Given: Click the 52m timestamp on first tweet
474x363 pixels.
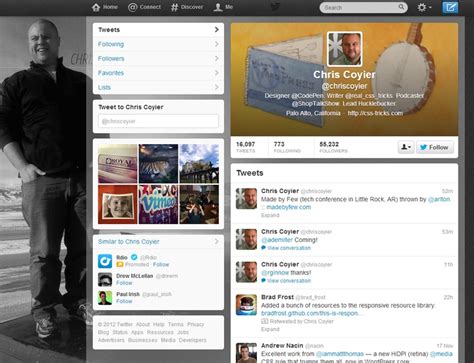Looking at the screenshot, I should (447, 191).
